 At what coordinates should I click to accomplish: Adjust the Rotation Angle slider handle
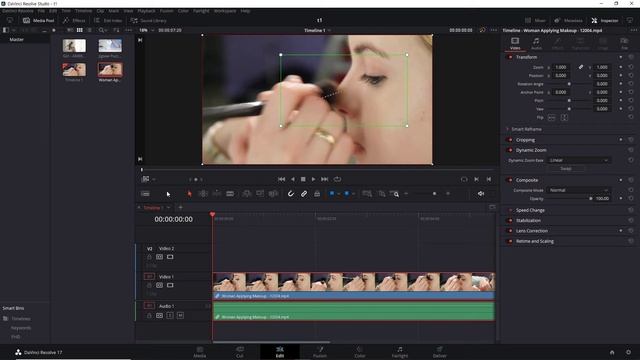[x=569, y=84]
